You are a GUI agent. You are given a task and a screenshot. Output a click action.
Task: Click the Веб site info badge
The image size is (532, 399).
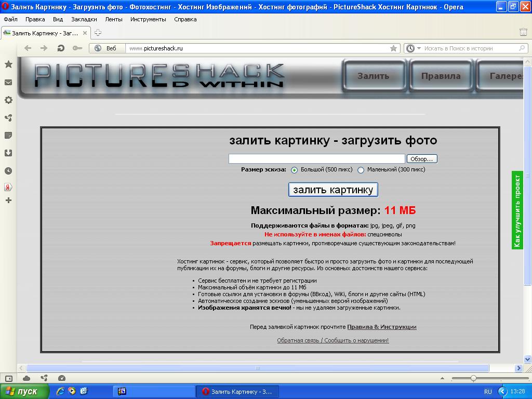pyautogui.click(x=107, y=48)
